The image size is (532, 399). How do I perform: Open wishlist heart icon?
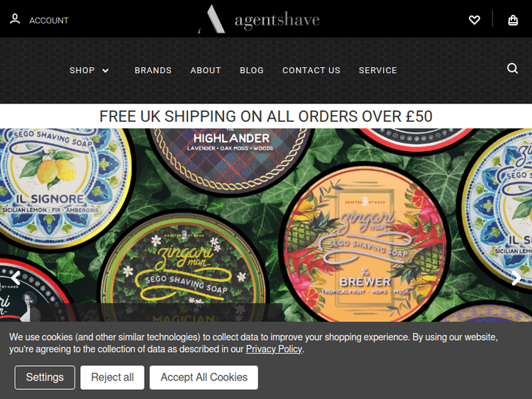475,20
